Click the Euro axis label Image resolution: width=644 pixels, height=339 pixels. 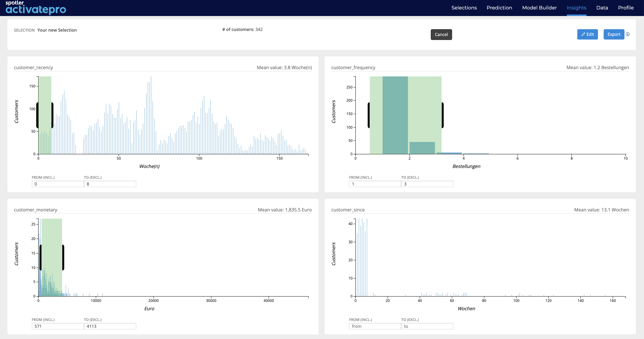point(149,309)
